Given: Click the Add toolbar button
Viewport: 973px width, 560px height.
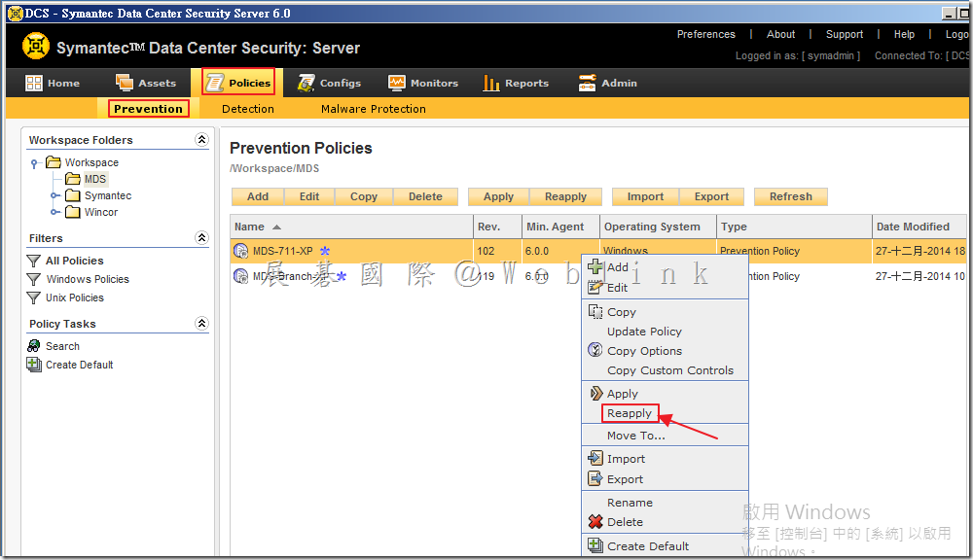Looking at the screenshot, I should pyautogui.click(x=258, y=196).
